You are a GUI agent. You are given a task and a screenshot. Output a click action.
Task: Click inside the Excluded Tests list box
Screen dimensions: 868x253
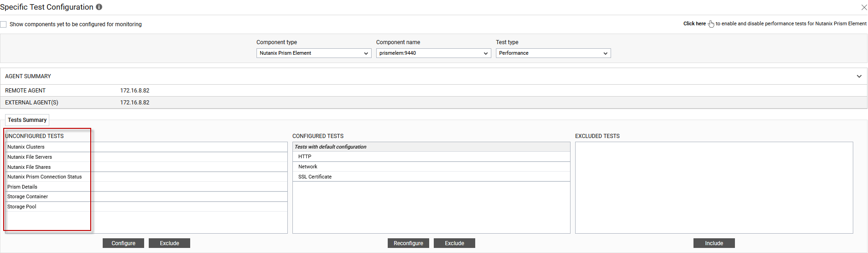(714, 188)
